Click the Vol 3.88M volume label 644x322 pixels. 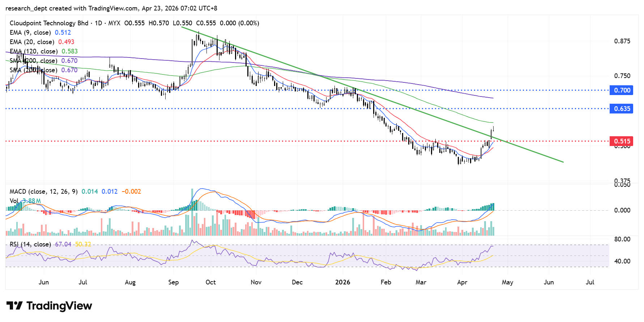point(25,201)
